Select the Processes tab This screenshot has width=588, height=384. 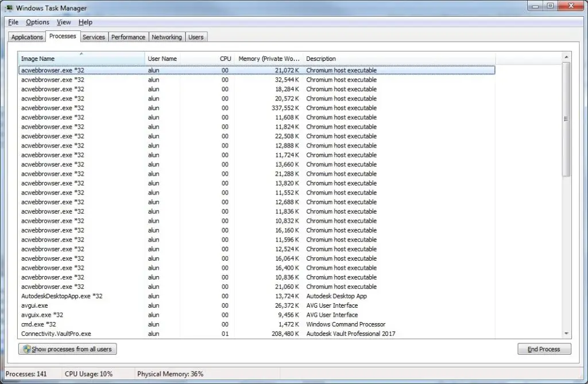tap(63, 36)
